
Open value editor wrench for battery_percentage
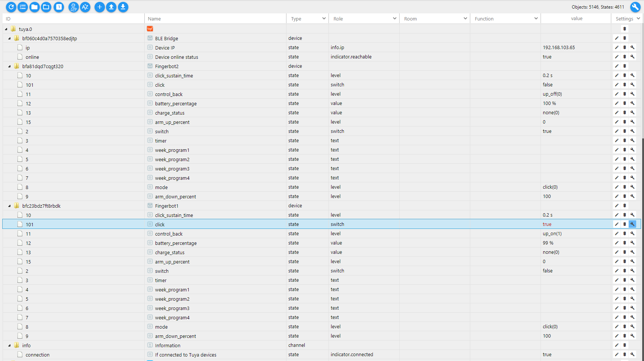point(632,103)
